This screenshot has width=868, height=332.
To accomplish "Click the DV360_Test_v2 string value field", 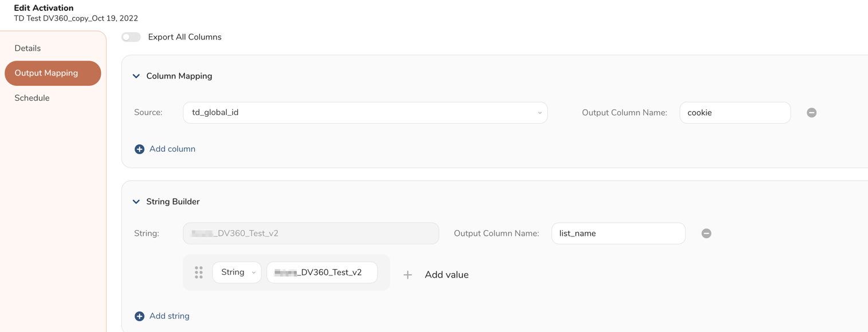I will (x=322, y=272).
